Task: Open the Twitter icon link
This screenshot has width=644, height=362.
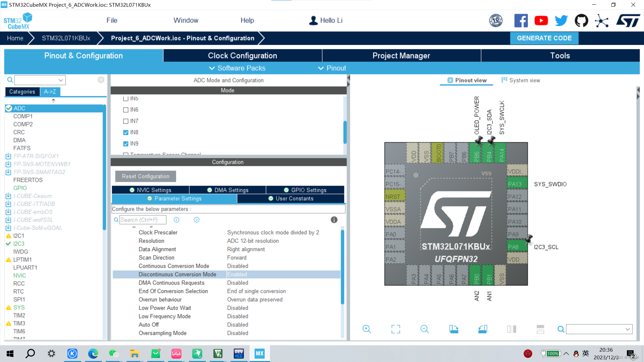Action: [x=561, y=21]
